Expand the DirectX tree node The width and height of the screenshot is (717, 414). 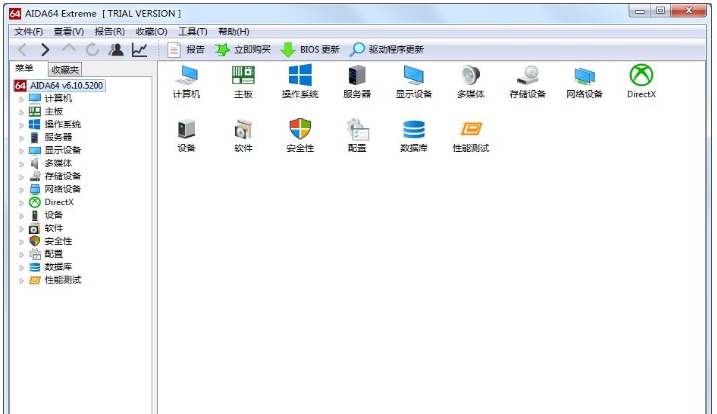point(21,202)
